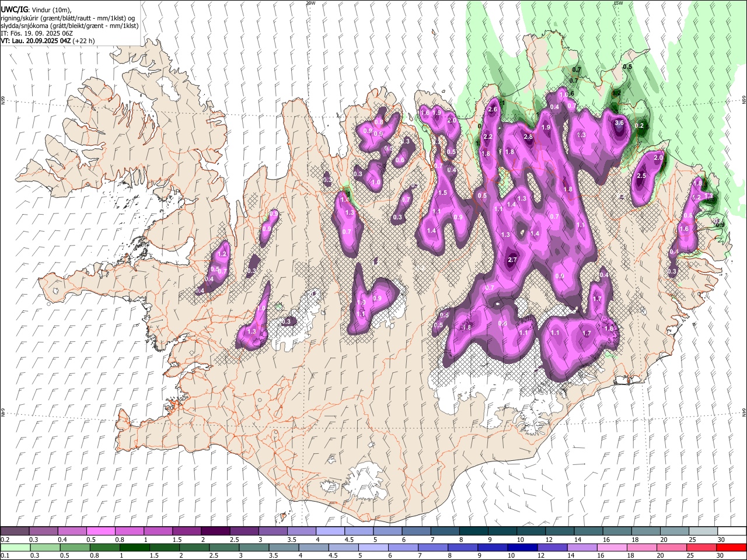Click the 'UWC/IG: Vindur (10m)' title text

(36, 10)
